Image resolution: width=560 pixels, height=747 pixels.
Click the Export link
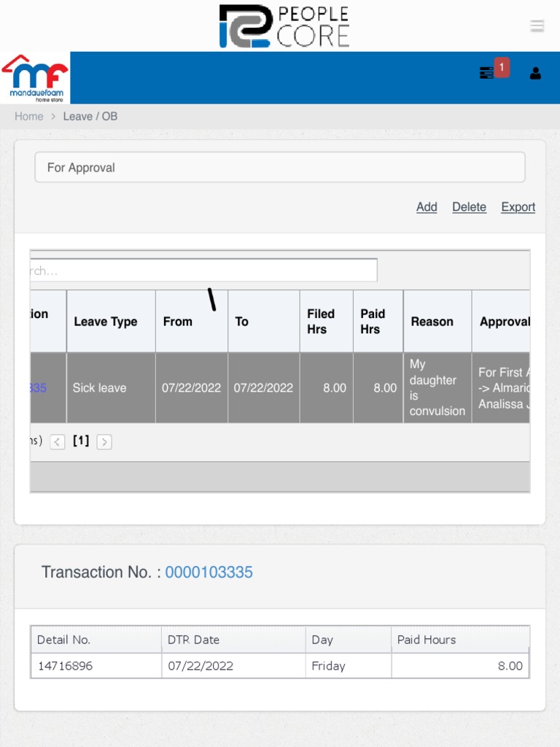(518, 206)
